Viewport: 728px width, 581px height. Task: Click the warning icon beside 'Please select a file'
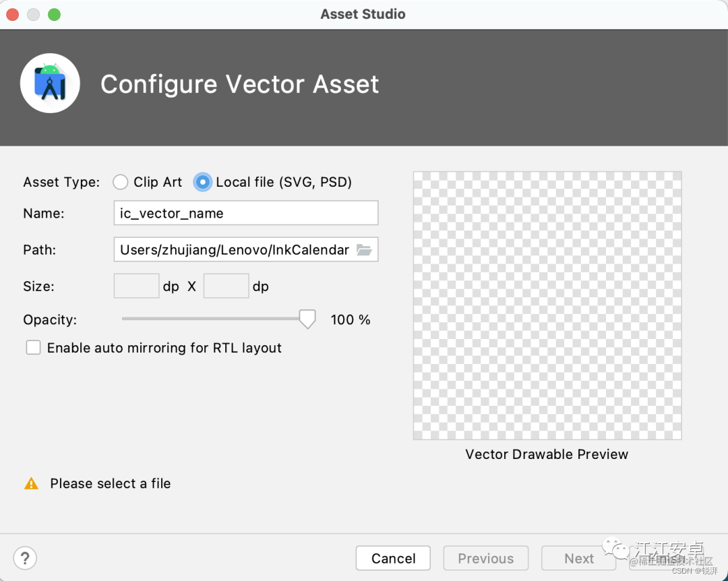coord(31,483)
